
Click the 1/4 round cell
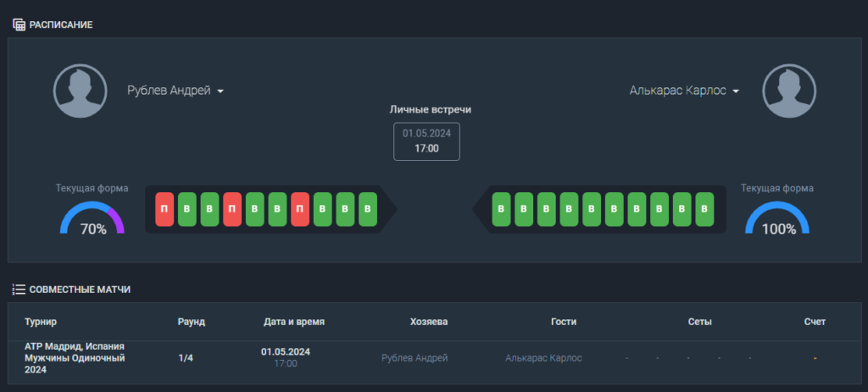186,358
